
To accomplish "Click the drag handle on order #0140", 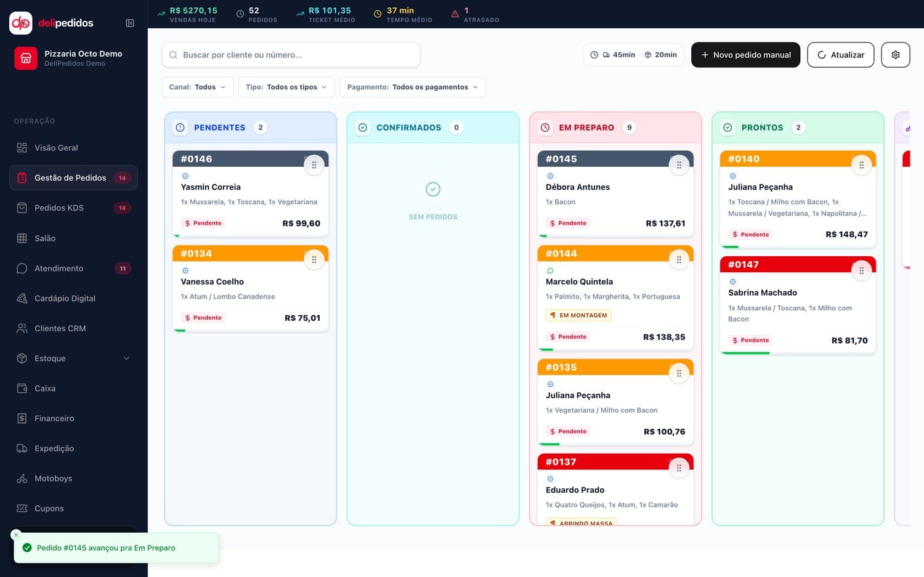I will click(x=861, y=165).
